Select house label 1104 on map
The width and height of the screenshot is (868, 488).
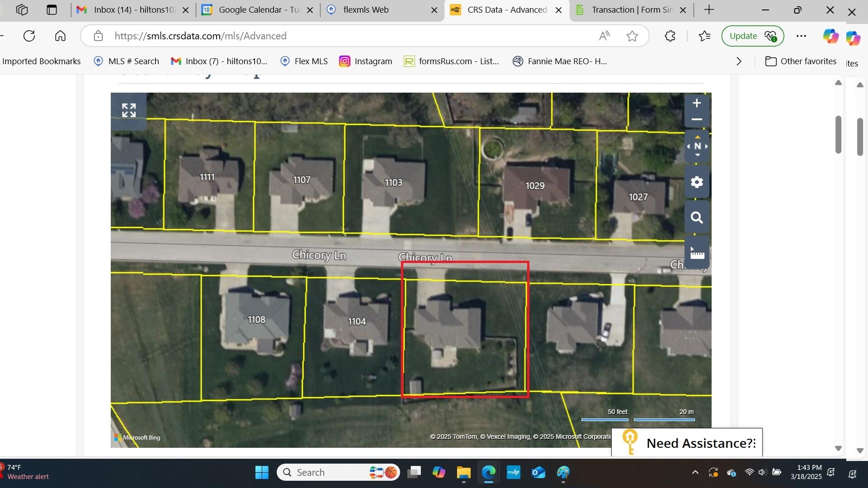pyautogui.click(x=357, y=322)
